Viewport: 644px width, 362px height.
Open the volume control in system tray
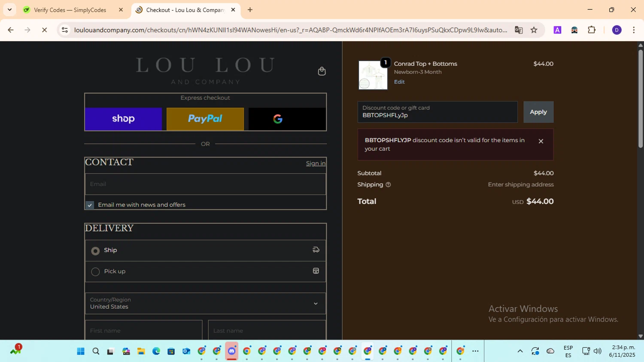597,351
